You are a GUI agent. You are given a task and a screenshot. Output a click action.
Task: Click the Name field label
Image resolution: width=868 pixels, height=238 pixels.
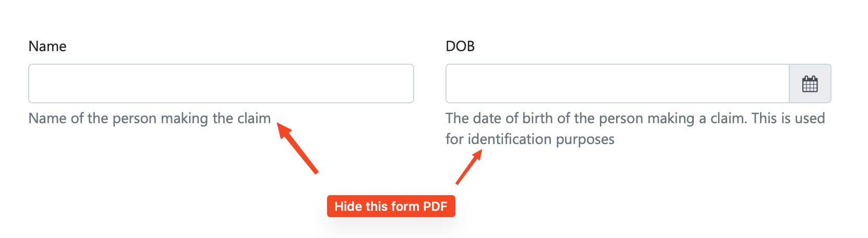[x=47, y=46]
